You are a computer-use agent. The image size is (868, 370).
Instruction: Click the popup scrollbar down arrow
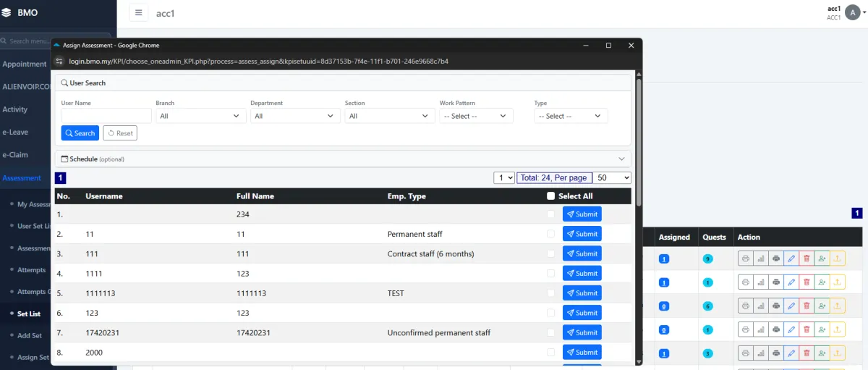(639, 361)
